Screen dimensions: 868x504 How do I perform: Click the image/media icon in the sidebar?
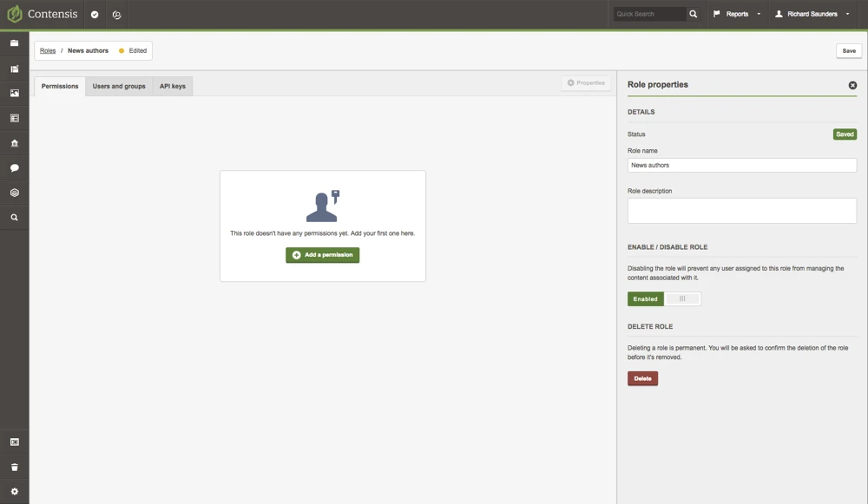pyautogui.click(x=14, y=93)
